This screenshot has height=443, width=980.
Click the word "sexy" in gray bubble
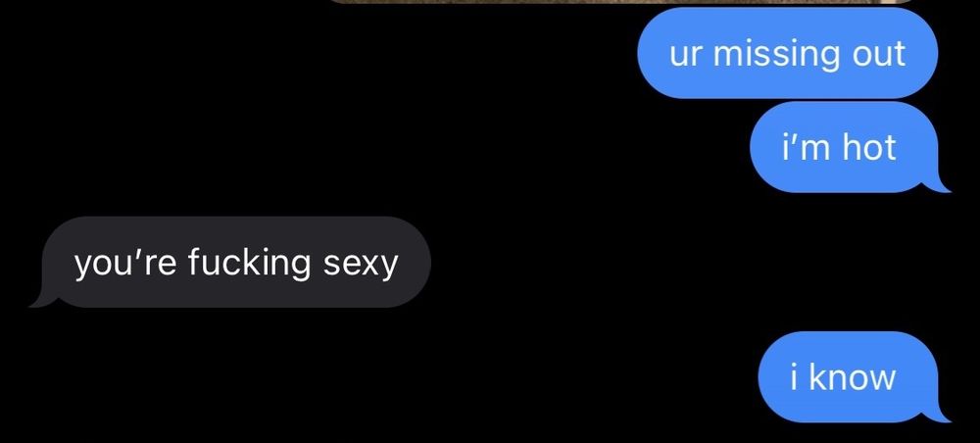coord(361,265)
